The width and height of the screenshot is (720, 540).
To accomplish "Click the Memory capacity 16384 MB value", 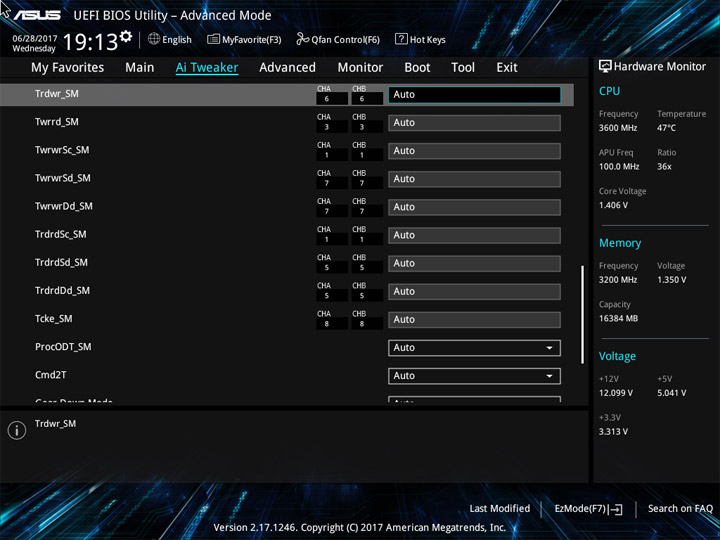I will click(618, 319).
